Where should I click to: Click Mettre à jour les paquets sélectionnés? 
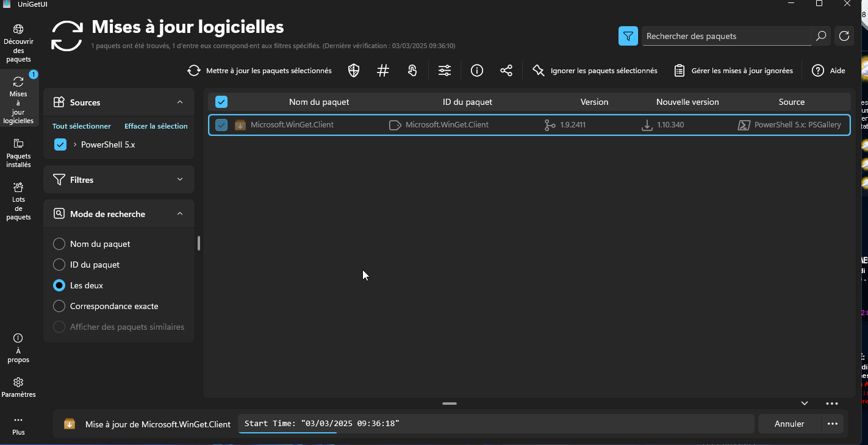pyautogui.click(x=259, y=71)
